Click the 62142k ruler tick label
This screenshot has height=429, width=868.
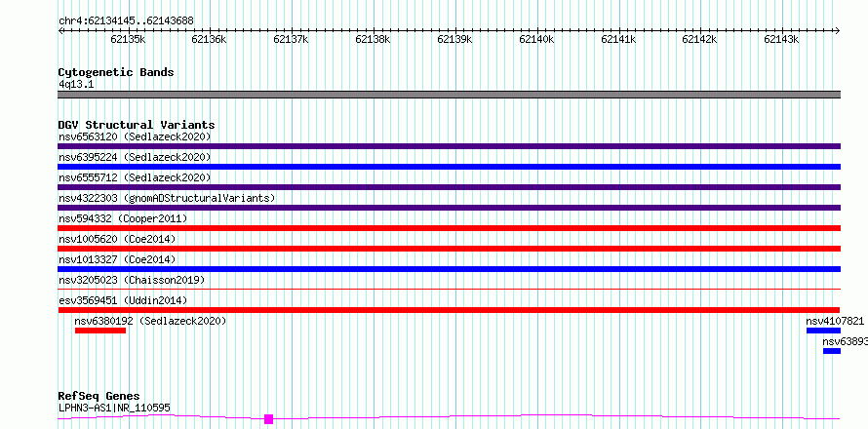[x=700, y=39]
